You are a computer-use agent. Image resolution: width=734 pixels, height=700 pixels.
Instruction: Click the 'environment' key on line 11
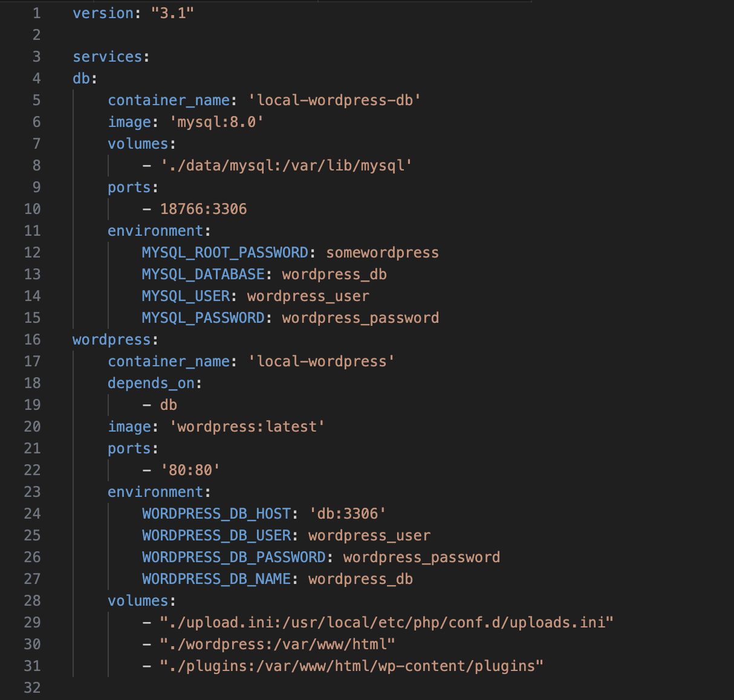tap(155, 231)
